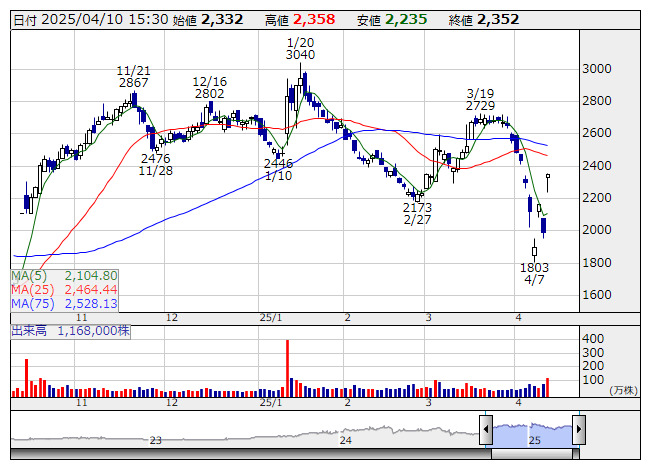The height and width of the screenshot is (470, 653).
Task: Click the year 23 marker in navigator
Action: point(155,440)
